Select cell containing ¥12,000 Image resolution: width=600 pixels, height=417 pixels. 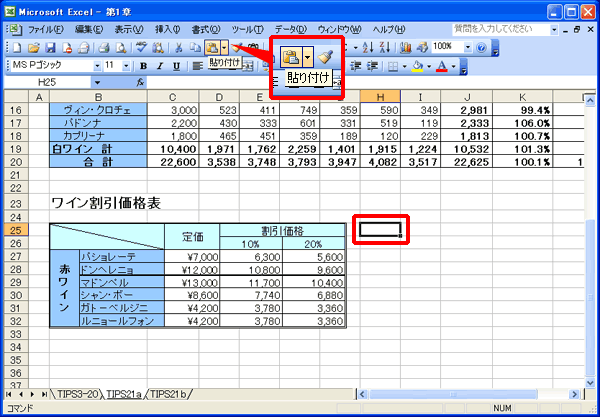tap(192, 269)
